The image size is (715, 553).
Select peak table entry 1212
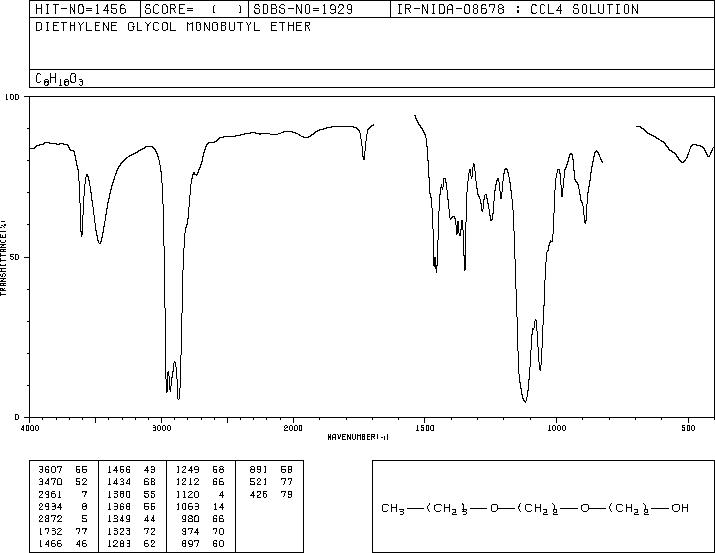(187, 482)
